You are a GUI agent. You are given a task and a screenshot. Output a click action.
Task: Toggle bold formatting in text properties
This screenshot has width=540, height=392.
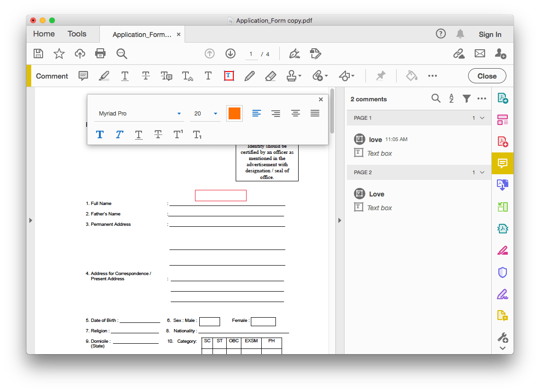pyautogui.click(x=100, y=134)
